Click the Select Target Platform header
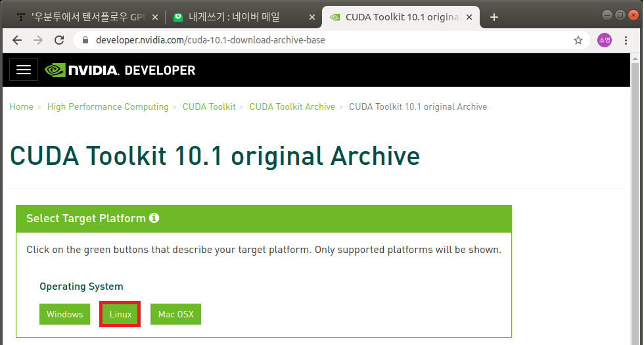 coord(264,218)
